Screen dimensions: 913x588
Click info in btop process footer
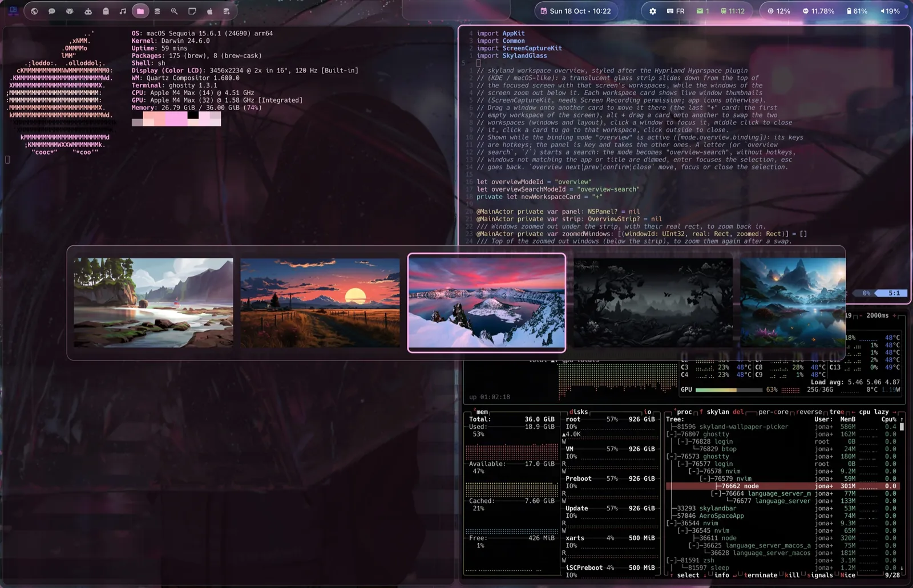coord(721,575)
